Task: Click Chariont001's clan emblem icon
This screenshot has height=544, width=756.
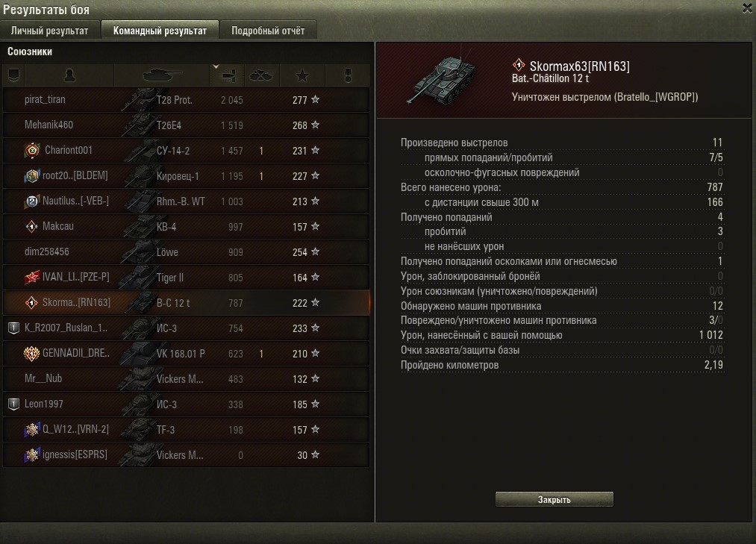Action: [32, 151]
